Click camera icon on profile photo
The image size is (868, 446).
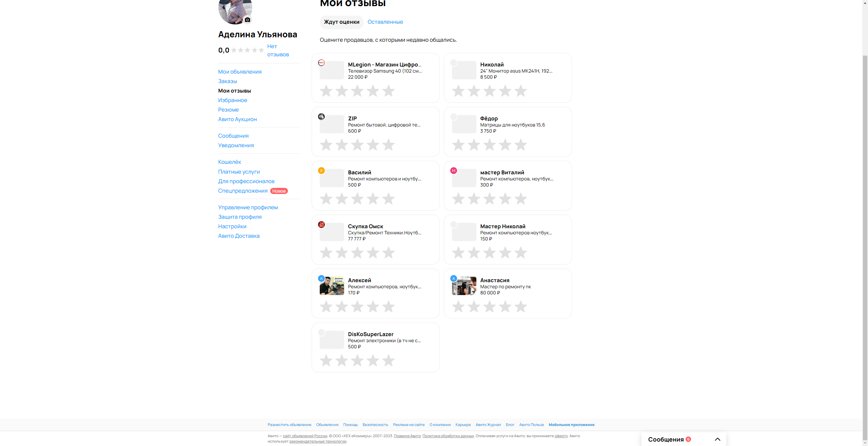click(x=248, y=20)
